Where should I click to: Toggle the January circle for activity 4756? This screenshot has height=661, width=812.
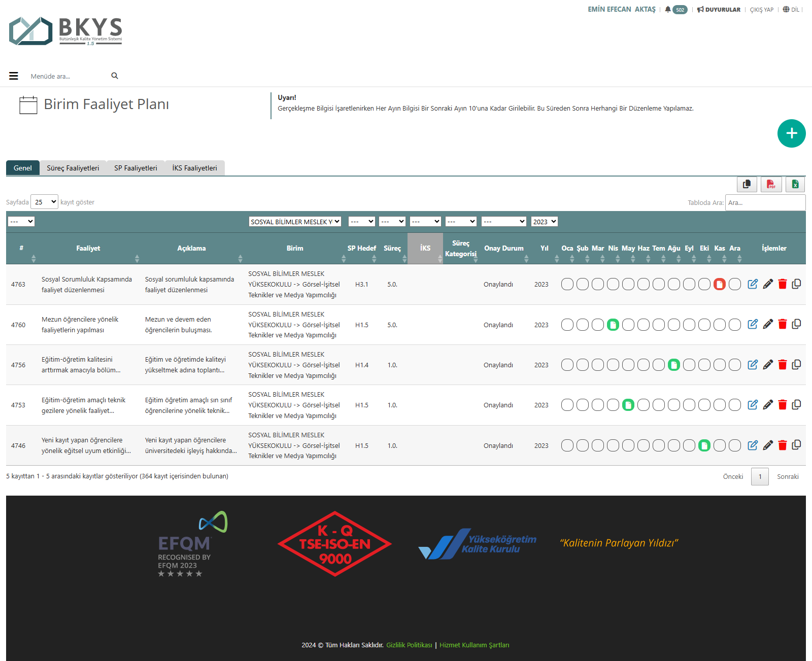coord(567,365)
